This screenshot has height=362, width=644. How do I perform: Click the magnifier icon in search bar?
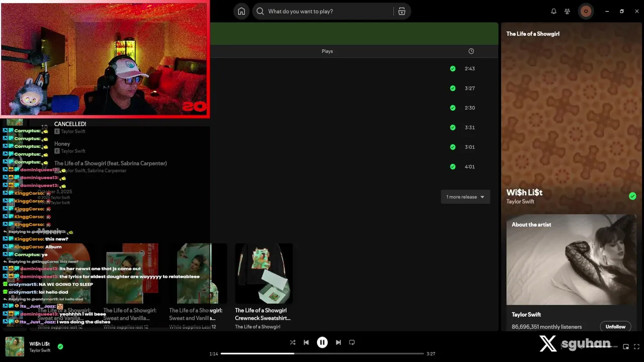260,12
